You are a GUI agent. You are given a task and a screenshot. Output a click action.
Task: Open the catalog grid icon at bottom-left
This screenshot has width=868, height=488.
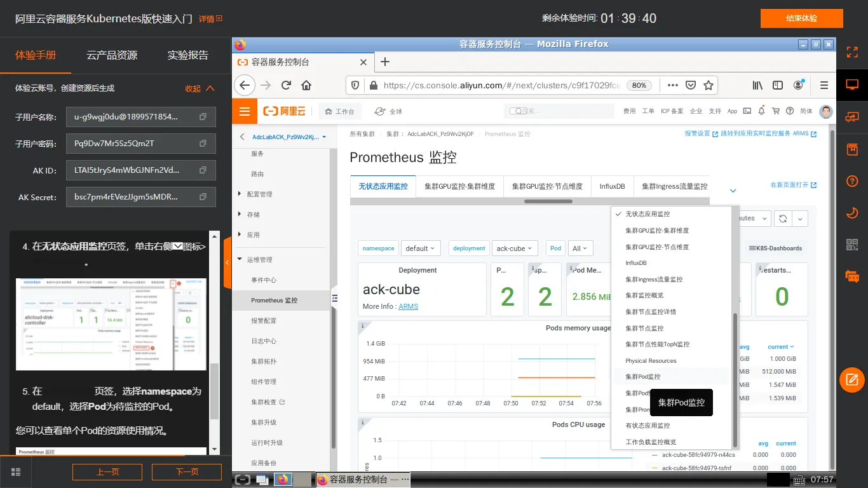[17, 471]
